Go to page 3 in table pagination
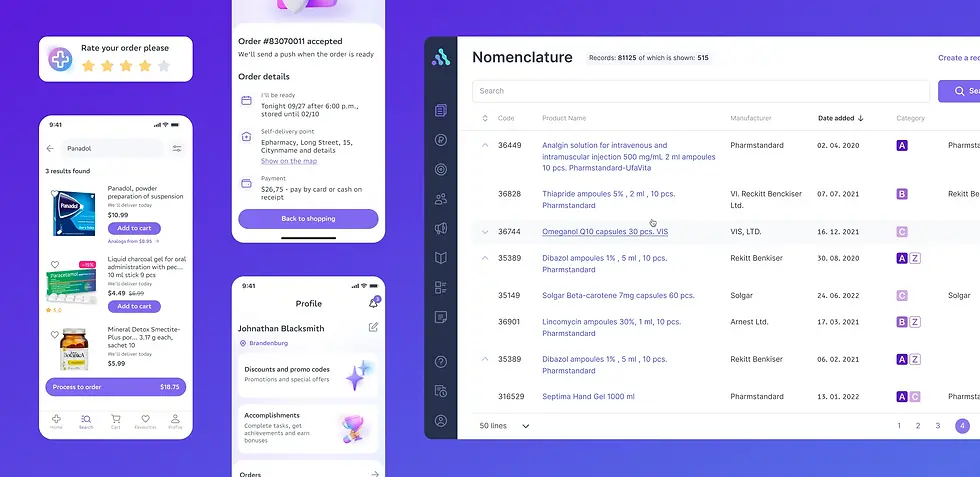The width and height of the screenshot is (980, 477). (938, 426)
